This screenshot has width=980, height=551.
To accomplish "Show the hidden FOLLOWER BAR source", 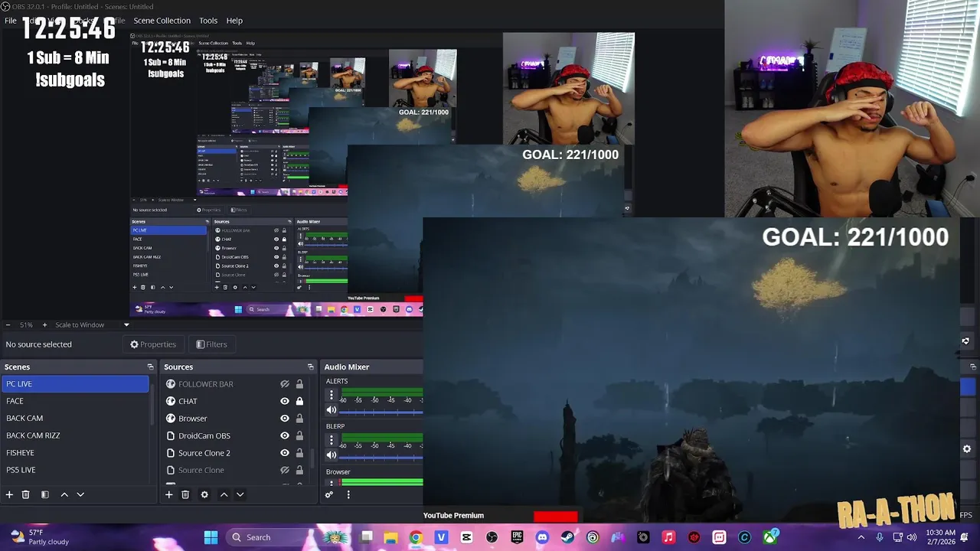I will [285, 384].
